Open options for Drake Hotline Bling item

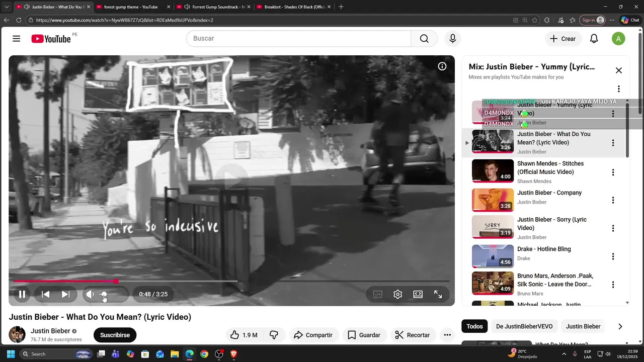click(x=613, y=256)
